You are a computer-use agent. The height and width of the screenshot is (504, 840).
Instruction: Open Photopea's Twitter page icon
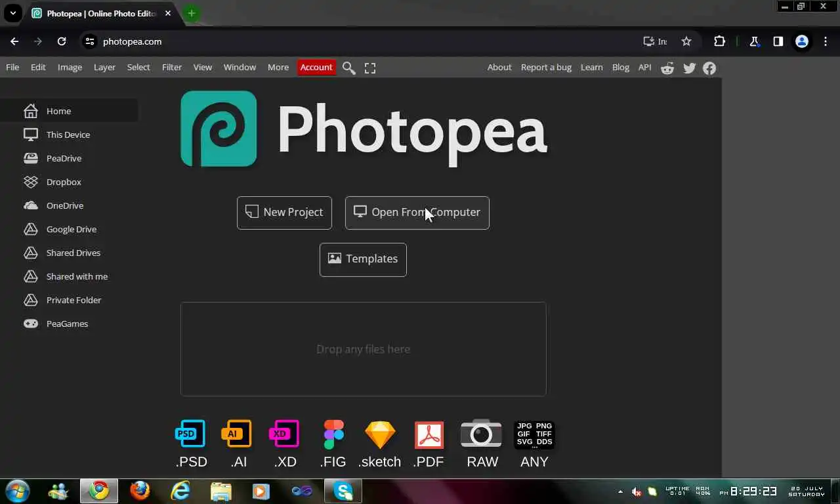689,68
